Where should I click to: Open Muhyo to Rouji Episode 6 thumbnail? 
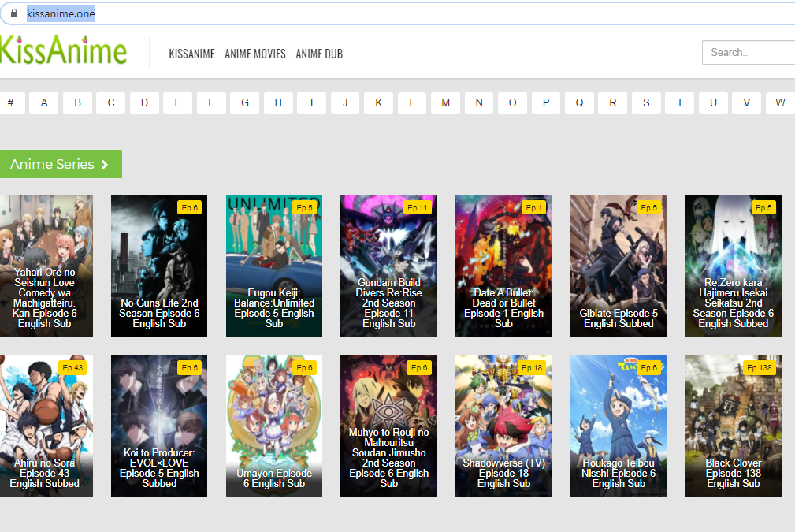[389, 426]
